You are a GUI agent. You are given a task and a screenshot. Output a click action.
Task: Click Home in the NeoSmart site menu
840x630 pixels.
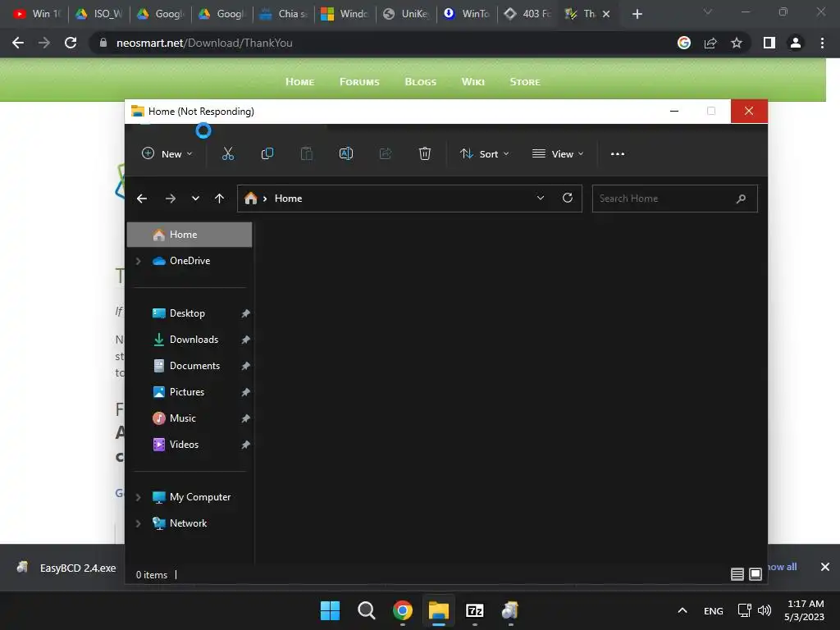(300, 82)
